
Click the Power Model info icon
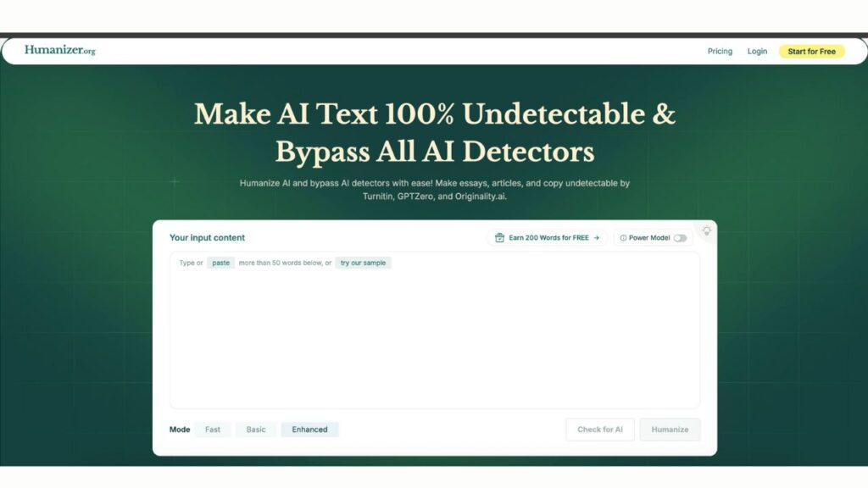click(623, 238)
